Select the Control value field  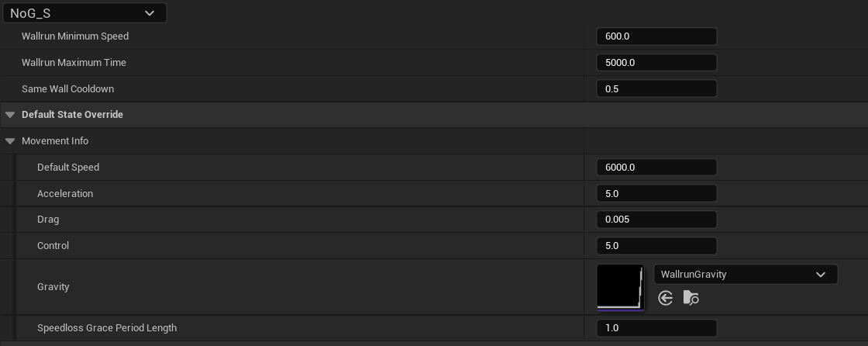point(656,246)
